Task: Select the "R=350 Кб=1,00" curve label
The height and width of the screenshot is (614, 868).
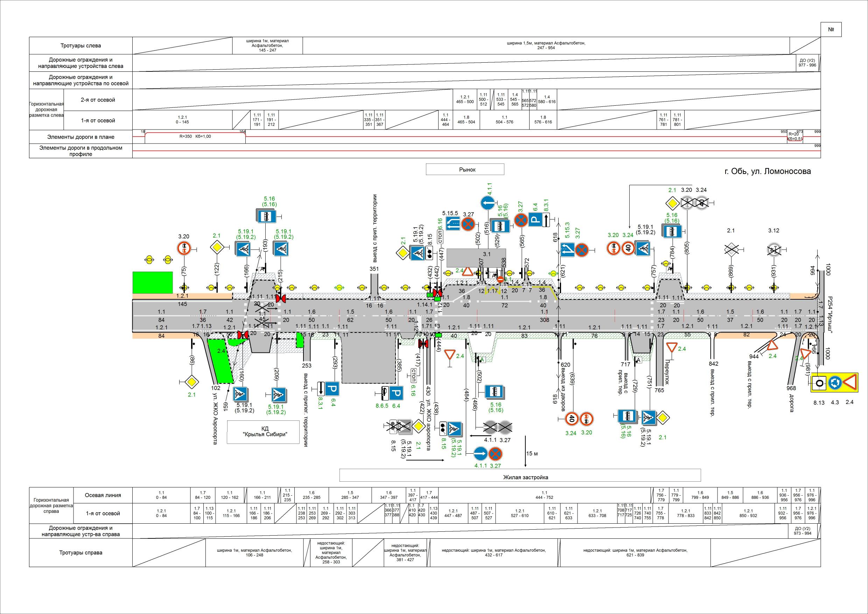Action: coord(195,137)
